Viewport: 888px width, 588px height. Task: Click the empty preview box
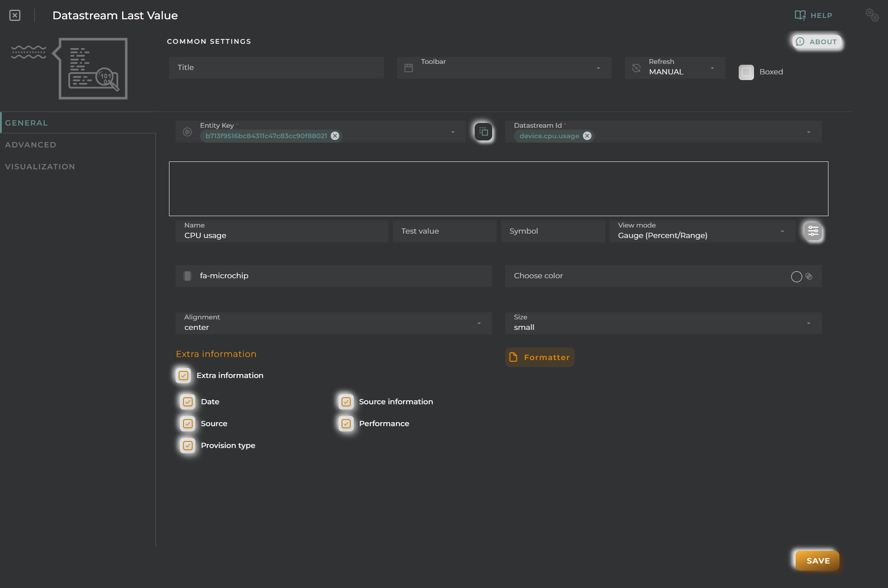click(499, 189)
